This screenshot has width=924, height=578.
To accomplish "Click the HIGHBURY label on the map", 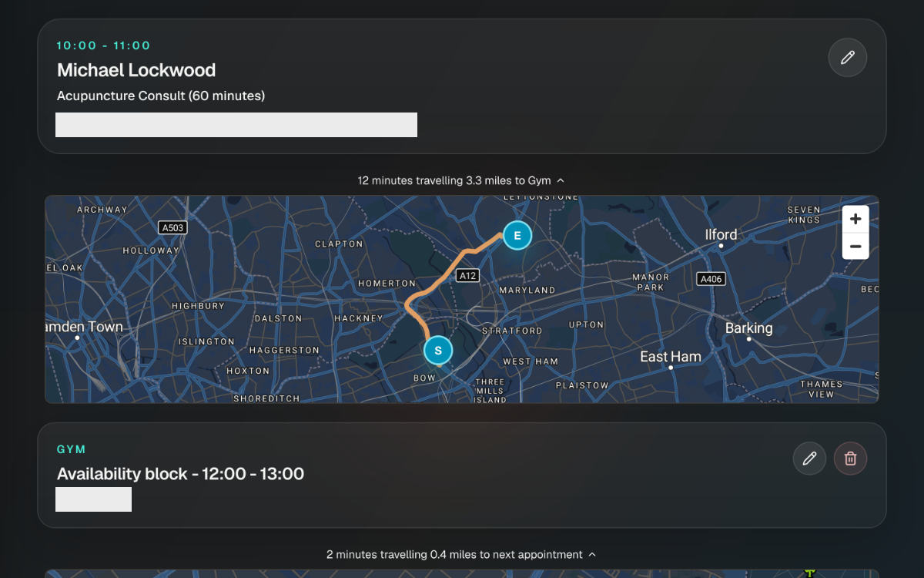I will click(198, 306).
